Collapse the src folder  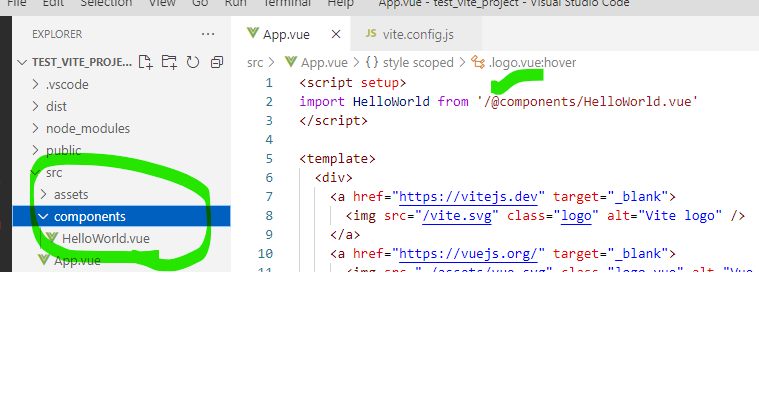click(35, 173)
